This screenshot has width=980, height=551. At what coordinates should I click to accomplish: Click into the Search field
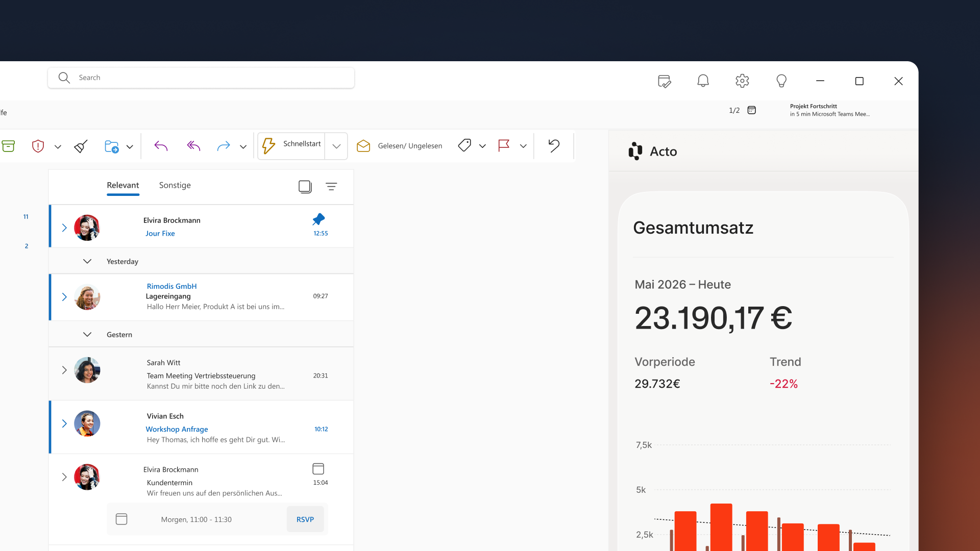[201, 78]
